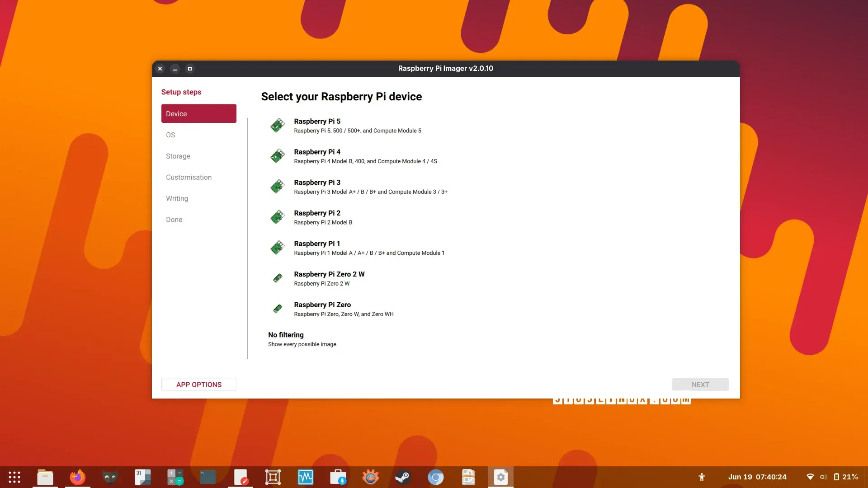Open the Terminal from taskbar
Image resolution: width=868 pixels, height=488 pixels.
(x=208, y=477)
